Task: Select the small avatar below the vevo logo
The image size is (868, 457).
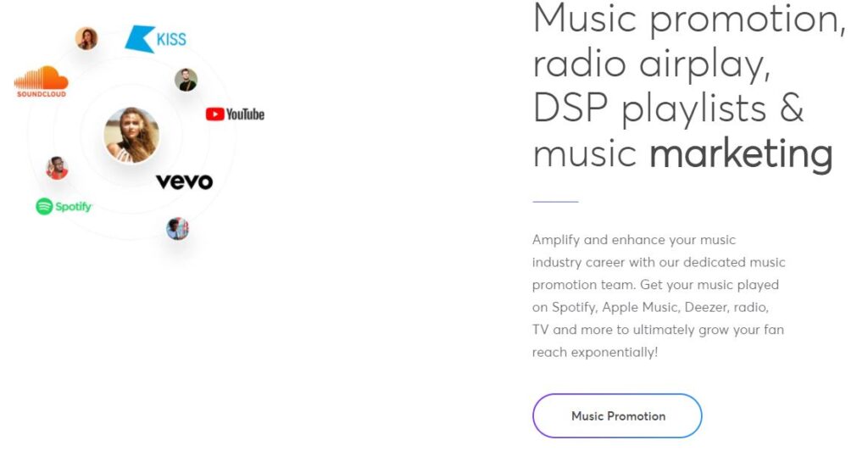Action: coord(178,229)
